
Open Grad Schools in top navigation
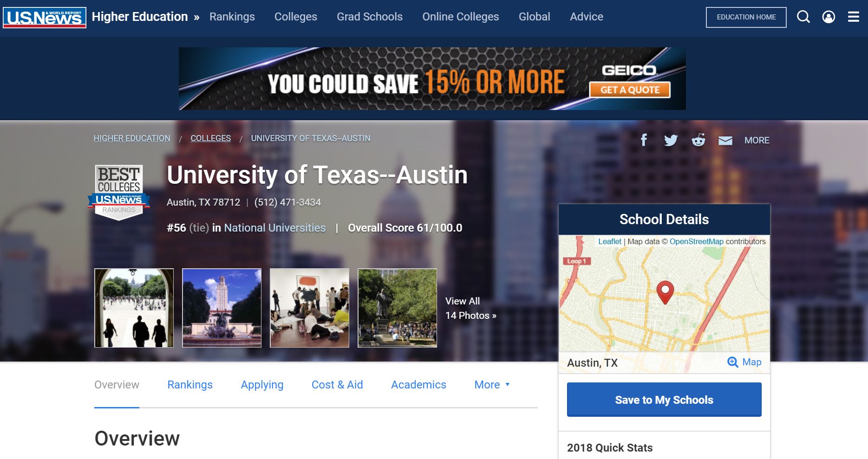[370, 17]
